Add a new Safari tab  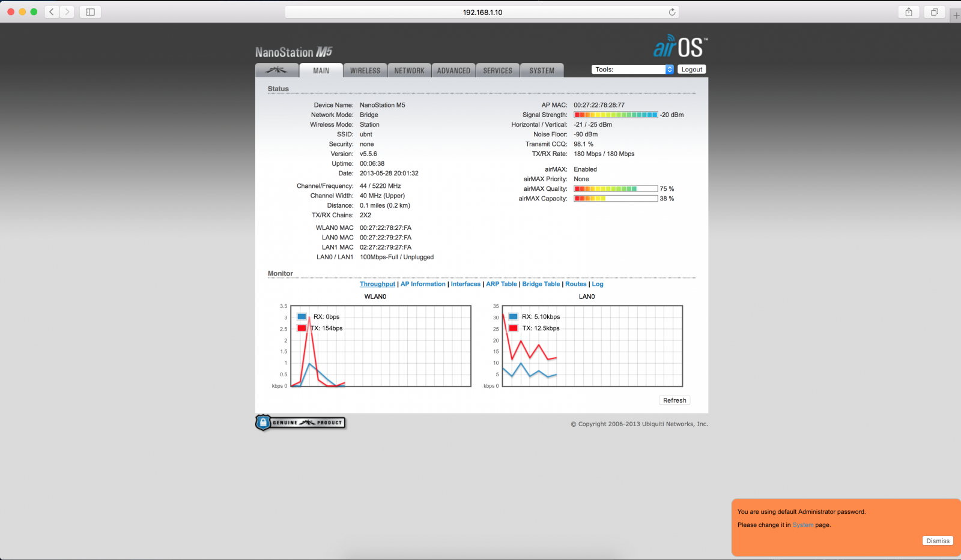[956, 15]
